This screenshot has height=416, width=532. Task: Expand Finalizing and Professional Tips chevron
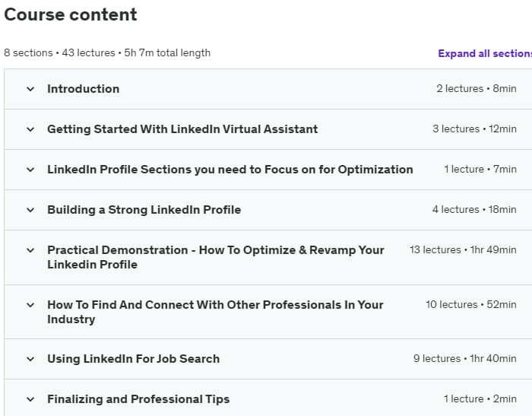(30, 399)
